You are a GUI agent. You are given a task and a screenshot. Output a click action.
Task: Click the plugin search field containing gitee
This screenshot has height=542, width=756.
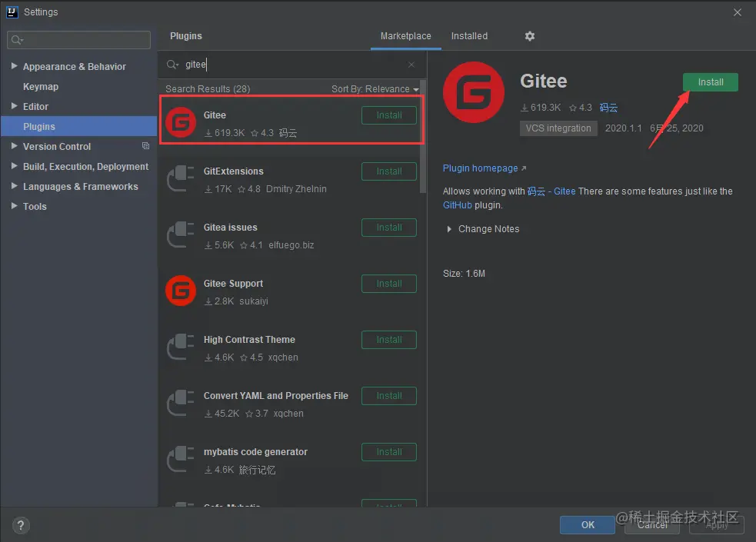point(292,65)
